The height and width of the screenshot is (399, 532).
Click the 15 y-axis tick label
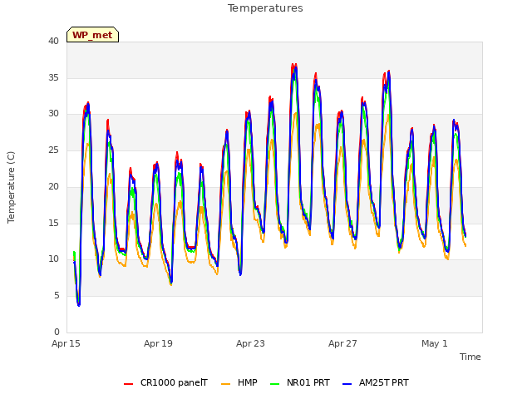[53, 223]
